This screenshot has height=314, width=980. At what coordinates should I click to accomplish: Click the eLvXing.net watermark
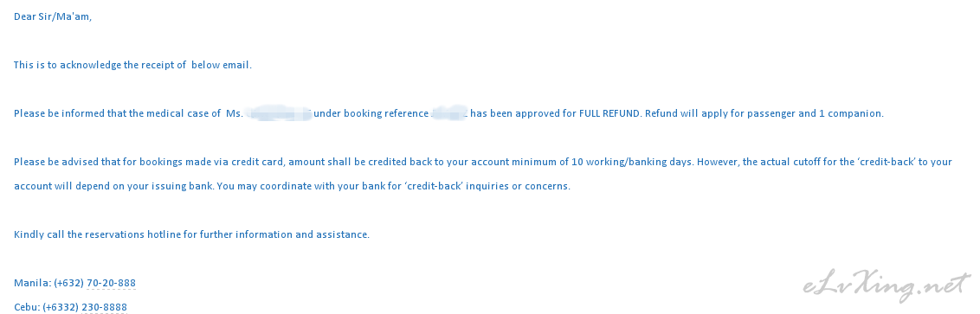pyautogui.click(x=887, y=285)
